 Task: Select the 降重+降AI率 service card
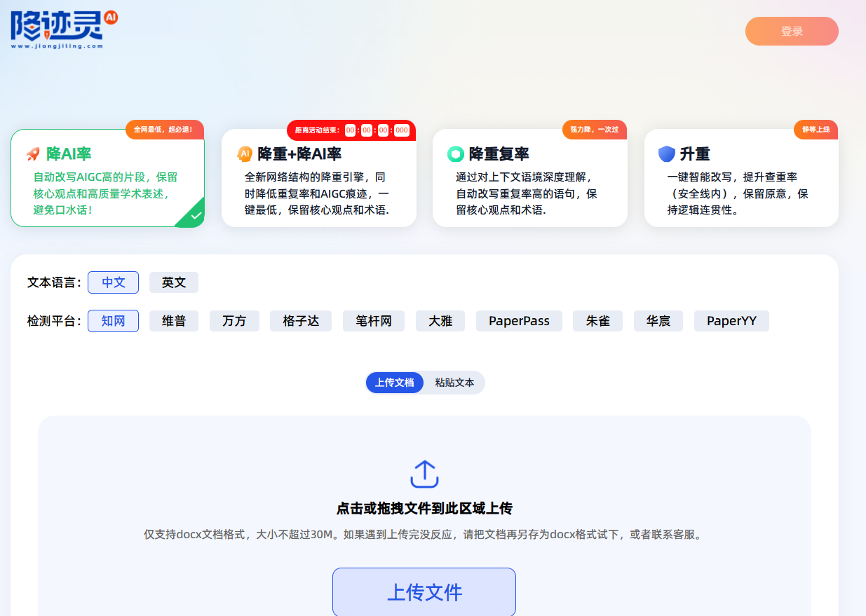click(x=319, y=178)
